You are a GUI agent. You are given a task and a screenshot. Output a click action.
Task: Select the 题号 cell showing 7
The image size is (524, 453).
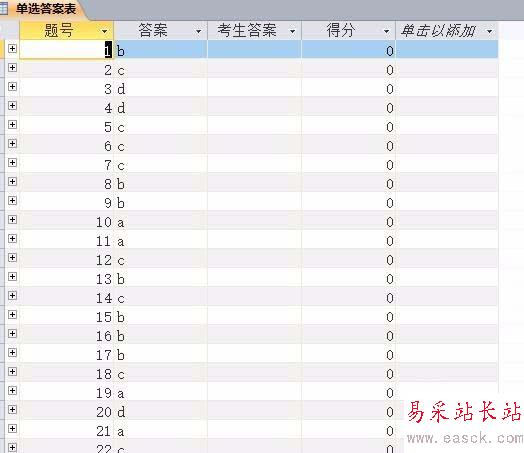(67, 164)
